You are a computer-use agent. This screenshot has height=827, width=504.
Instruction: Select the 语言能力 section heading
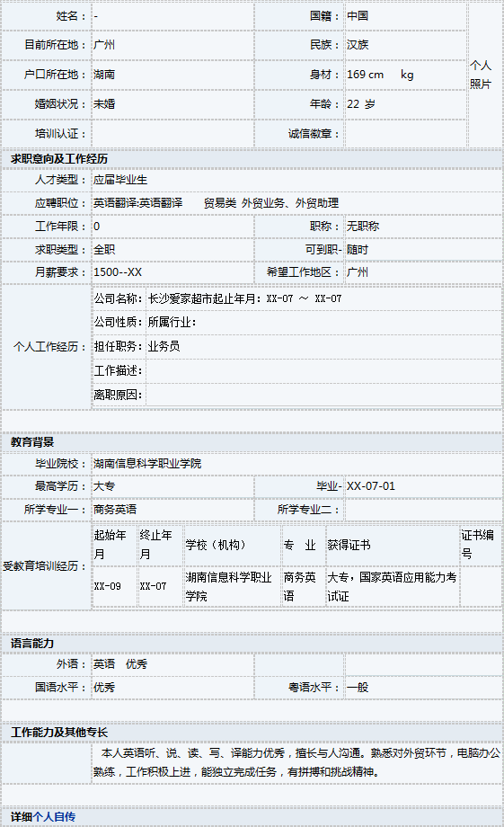[32, 643]
